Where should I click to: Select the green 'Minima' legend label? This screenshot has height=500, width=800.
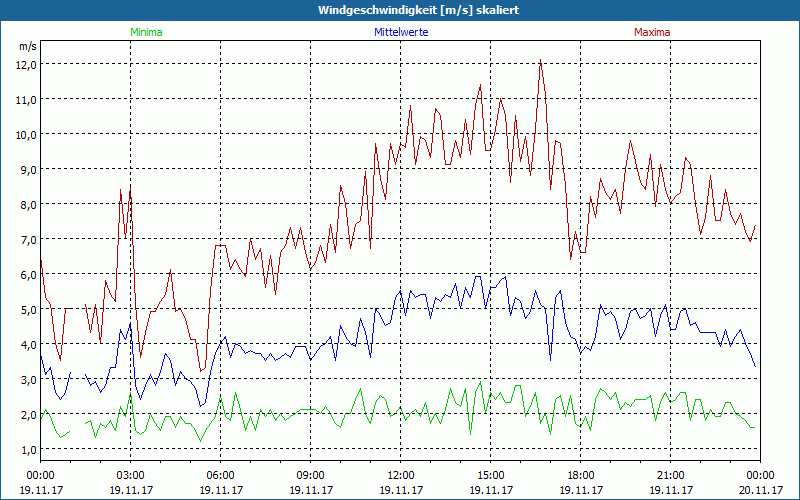click(x=146, y=32)
